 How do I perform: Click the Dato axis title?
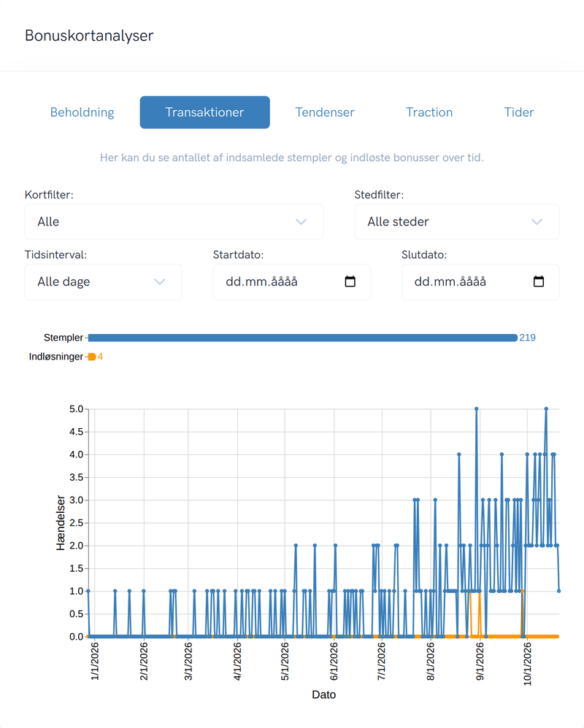(324, 694)
